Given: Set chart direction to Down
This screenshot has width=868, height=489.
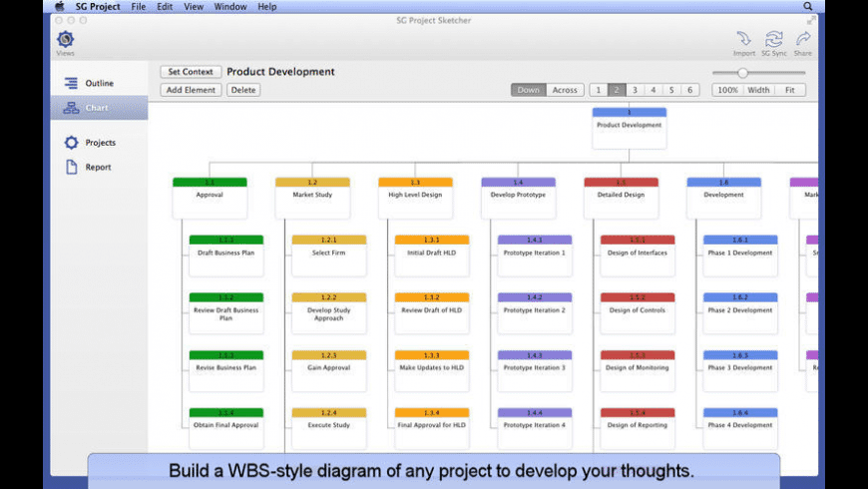Looking at the screenshot, I should click(x=528, y=90).
